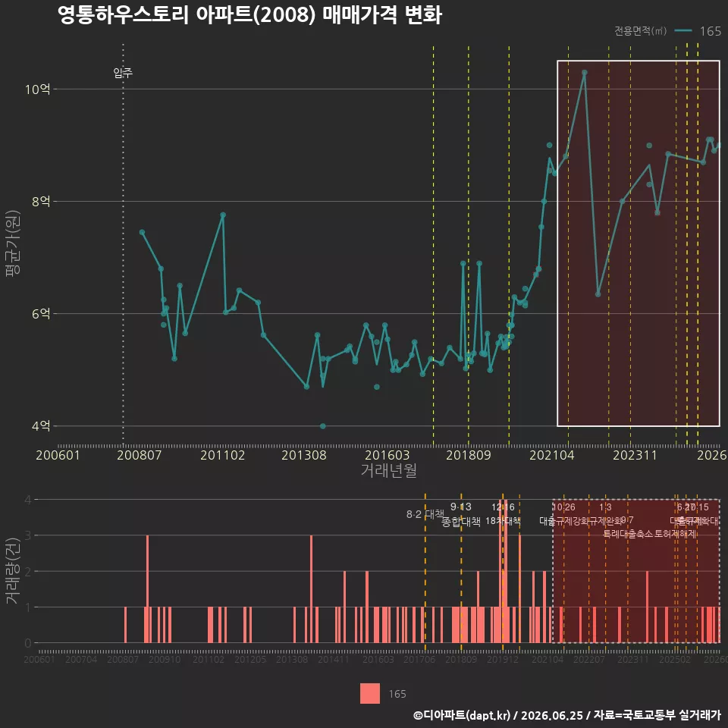Click 202104 on the price chart x-axis
Image resolution: width=728 pixels, height=728 pixels.
[552, 455]
